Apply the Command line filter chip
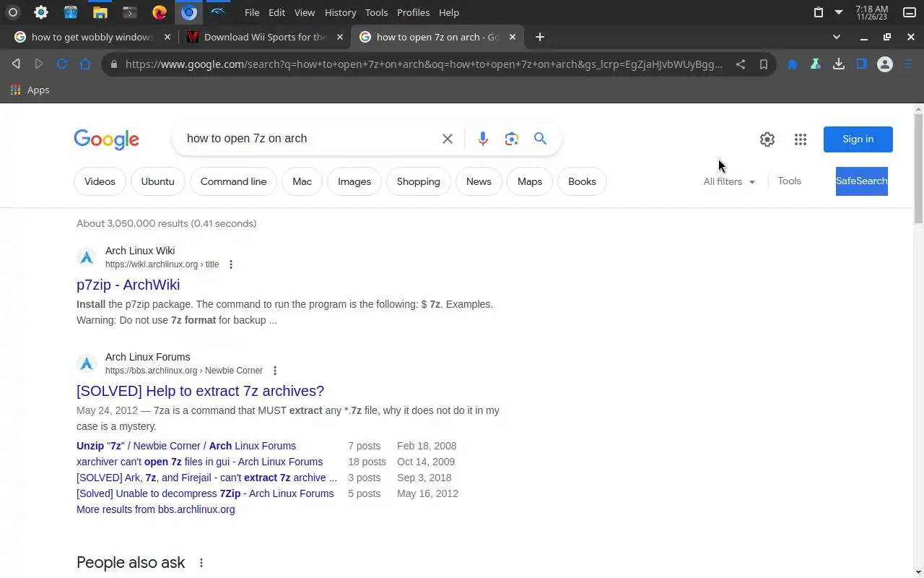 coord(233,182)
